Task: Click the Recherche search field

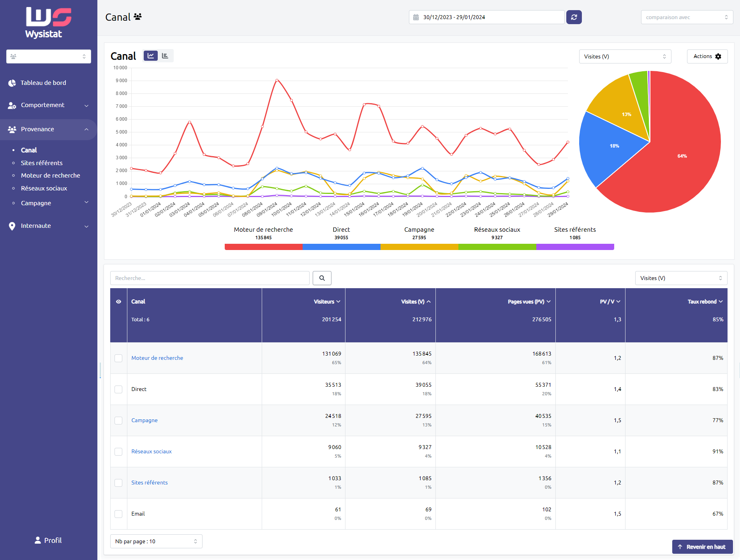Action: 210,278
